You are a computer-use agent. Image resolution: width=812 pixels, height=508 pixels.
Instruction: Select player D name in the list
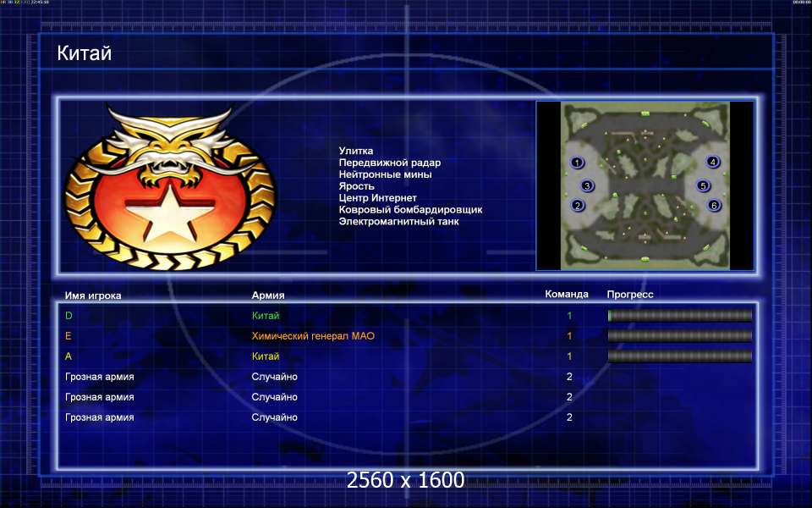coord(69,316)
